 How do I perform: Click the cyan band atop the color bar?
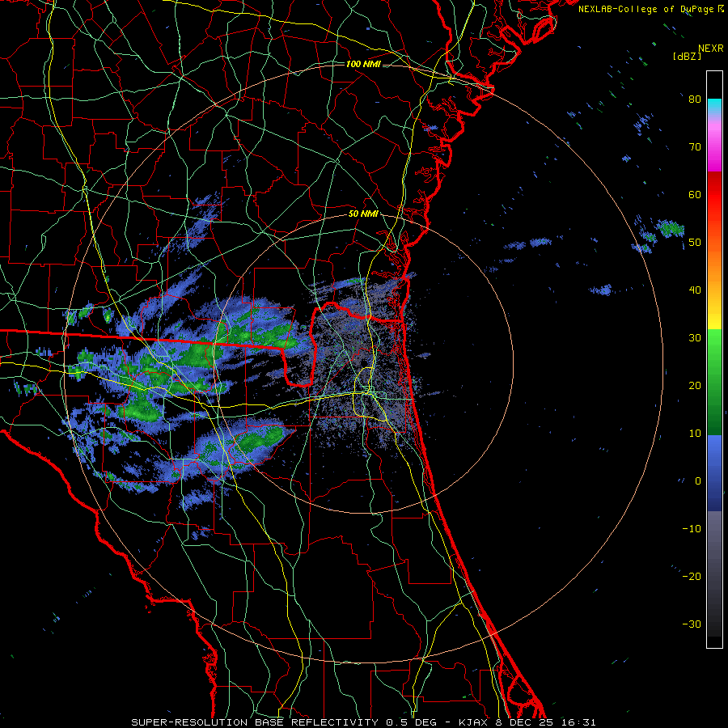click(714, 104)
